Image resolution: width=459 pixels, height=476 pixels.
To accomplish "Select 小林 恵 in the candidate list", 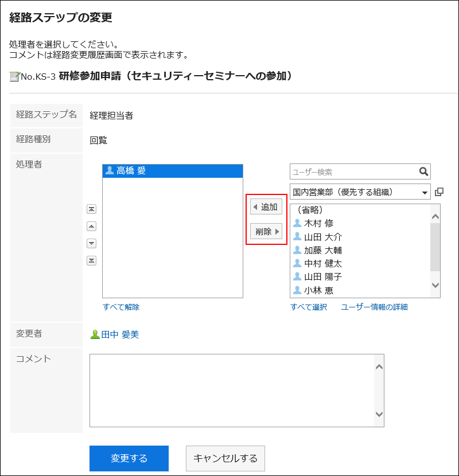I will tap(360, 290).
